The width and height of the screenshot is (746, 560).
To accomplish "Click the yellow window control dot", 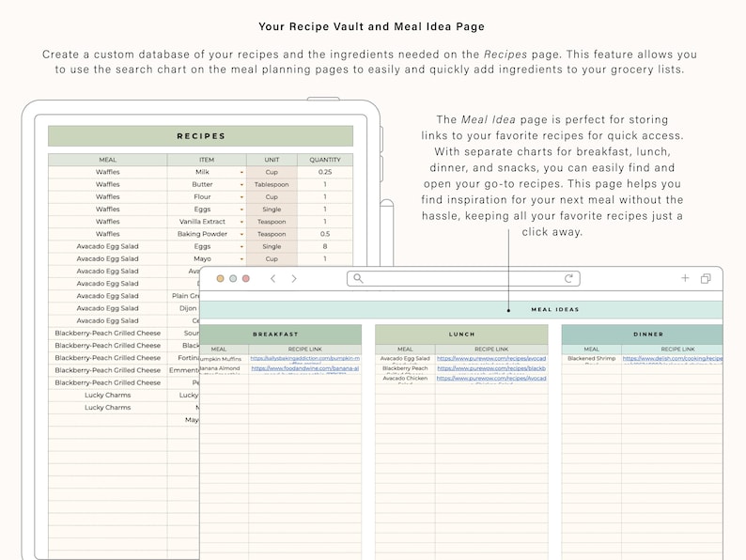I will 220,279.
